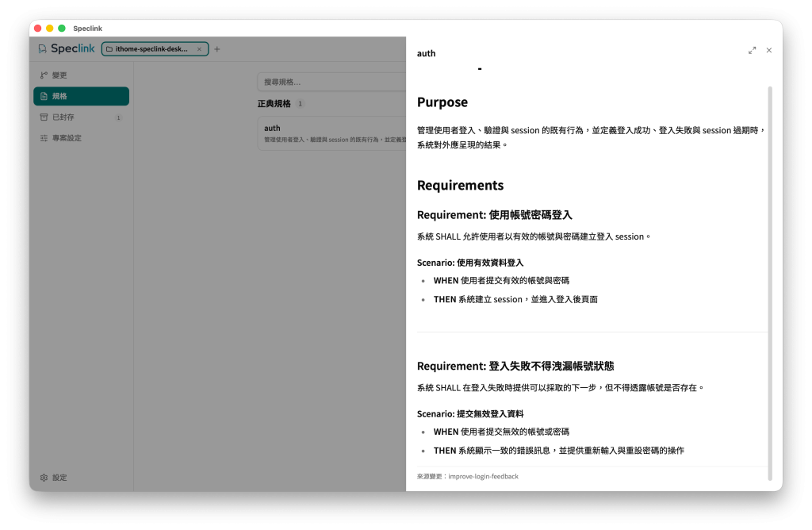The height and width of the screenshot is (530, 812).
Task: Click the Requirements heading
Action: pos(460,186)
